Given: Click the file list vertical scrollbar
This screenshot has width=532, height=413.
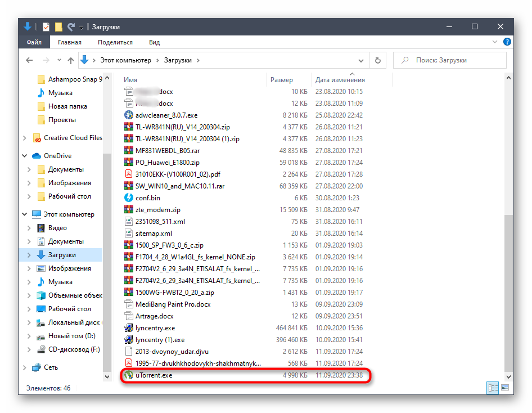Looking at the screenshot, I should coord(508,281).
